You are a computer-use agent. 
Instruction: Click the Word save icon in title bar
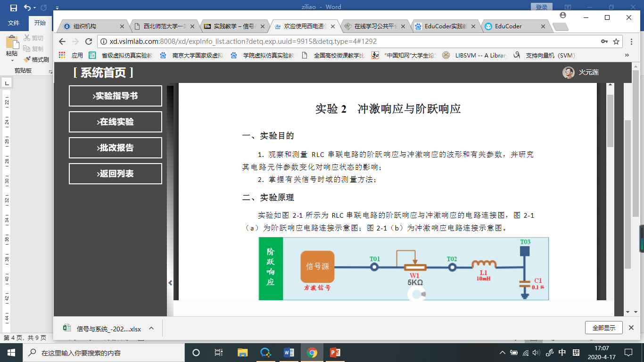[x=13, y=8]
